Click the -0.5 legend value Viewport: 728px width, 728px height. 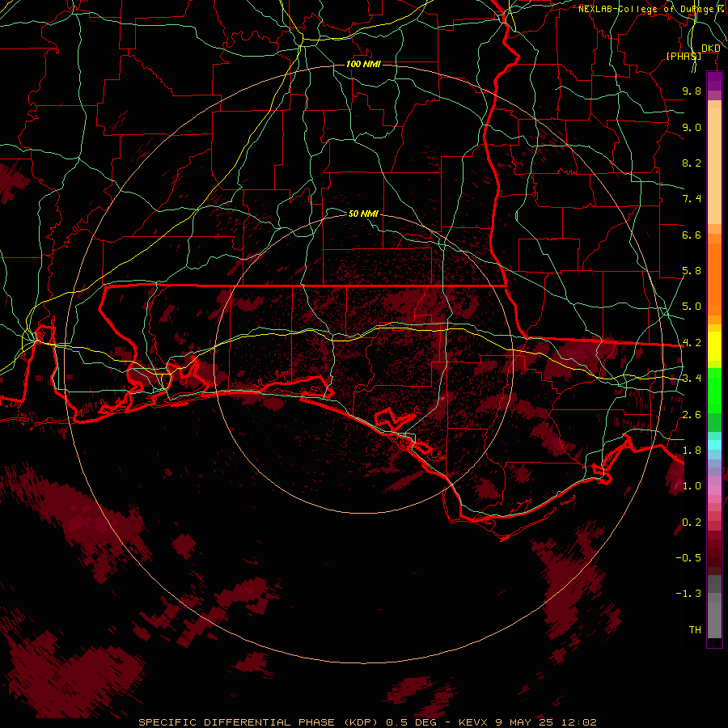coord(688,558)
